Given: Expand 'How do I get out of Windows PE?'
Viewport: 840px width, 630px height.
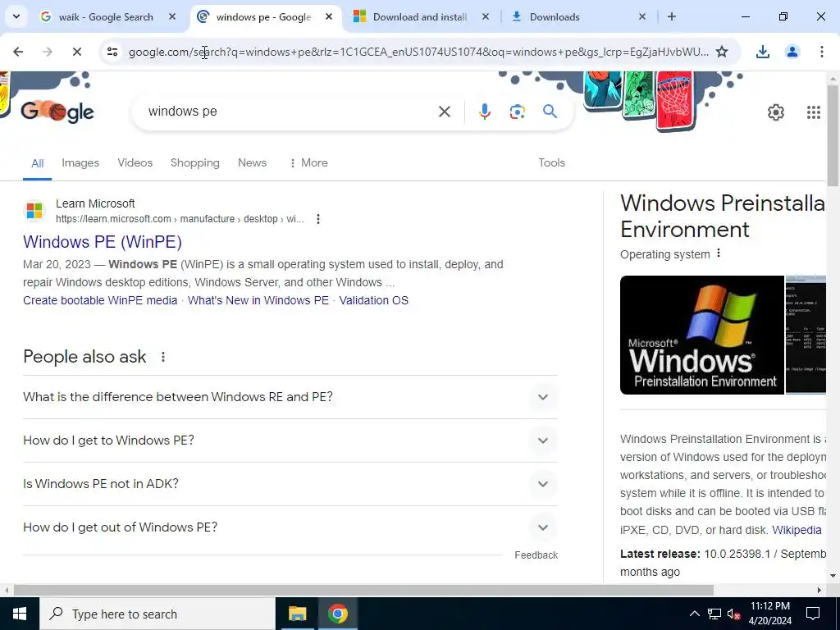Looking at the screenshot, I should click(290, 527).
